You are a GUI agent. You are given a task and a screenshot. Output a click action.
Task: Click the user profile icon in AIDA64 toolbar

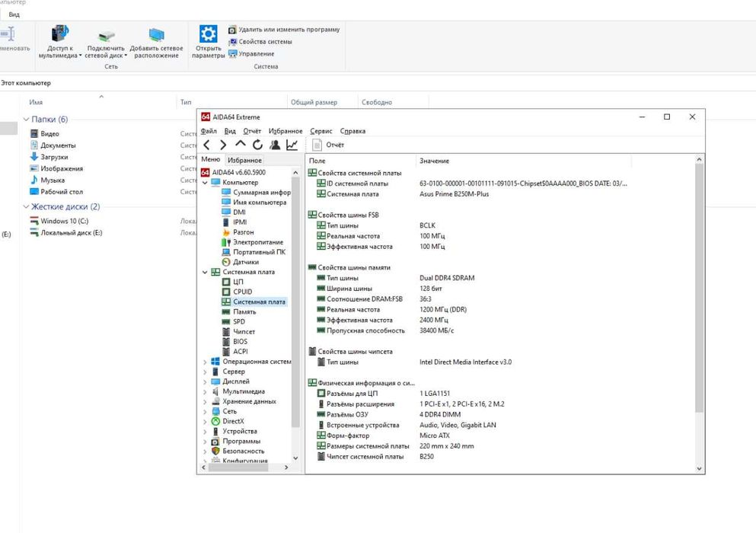pos(275,145)
